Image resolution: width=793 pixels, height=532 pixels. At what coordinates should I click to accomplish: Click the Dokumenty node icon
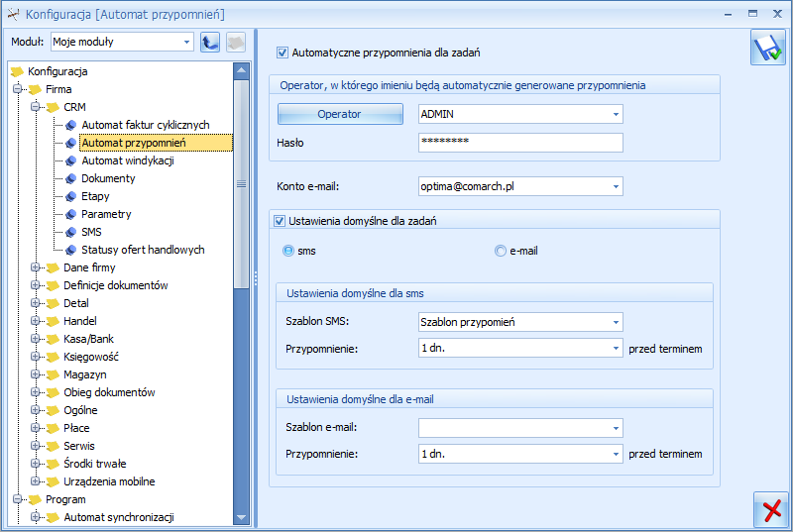point(70,179)
